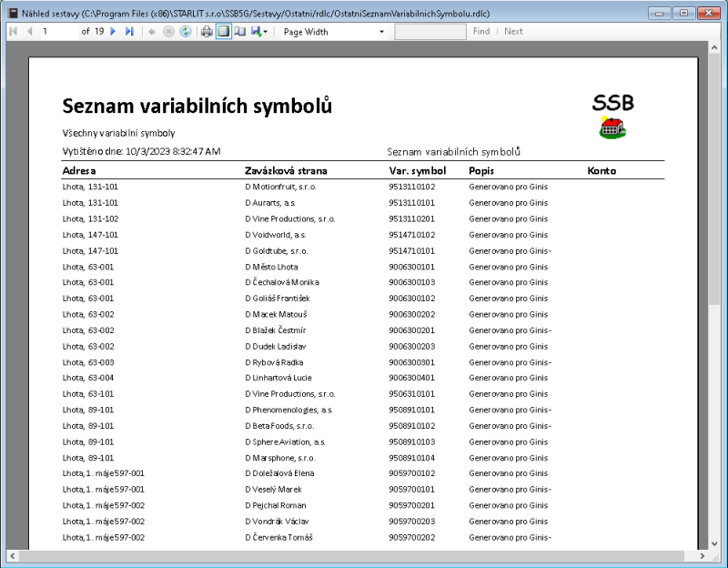Navigate back to the parent report
The image size is (728, 568).
tap(151, 30)
